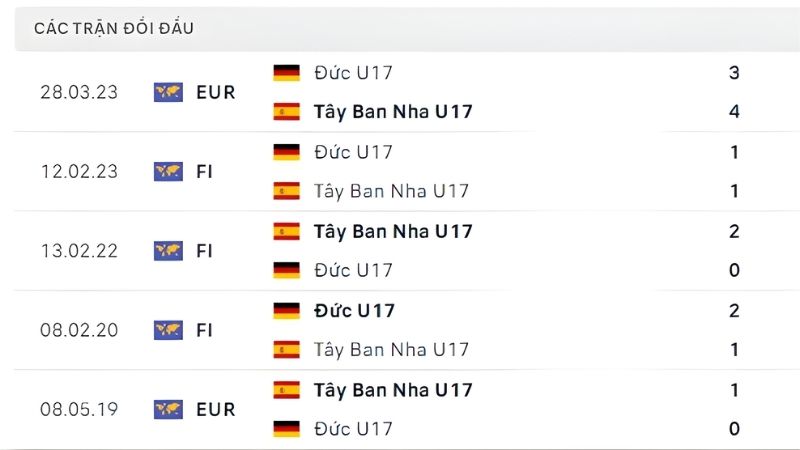Viewport: 800px width, 450px height.
Task: Click the FI competition label for 08.02.20
Action: 204,330
